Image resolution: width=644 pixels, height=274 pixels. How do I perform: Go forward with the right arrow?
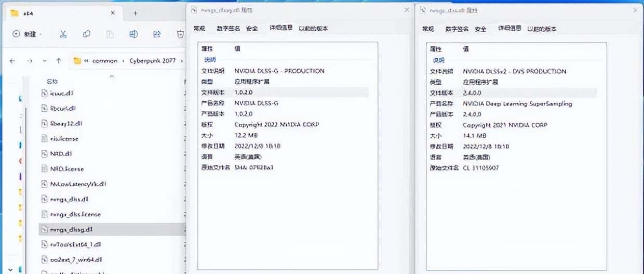29,61
